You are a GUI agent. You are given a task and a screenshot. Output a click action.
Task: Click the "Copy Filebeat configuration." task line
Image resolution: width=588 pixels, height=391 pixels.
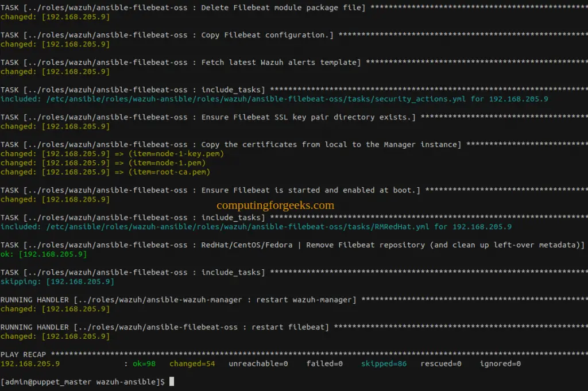(294, 35)
